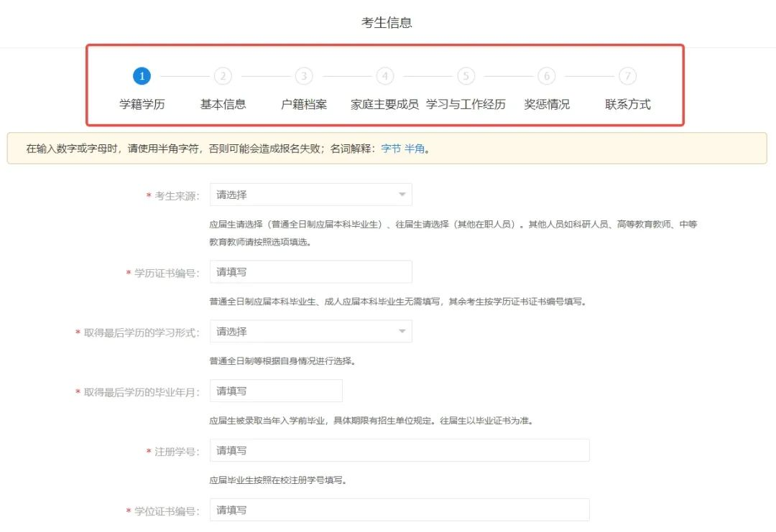Click the notice 在输入数字或字母时，请使用半角字符
Image resolution: width=776 pixels, height=532 pixels.
[228, 149]
